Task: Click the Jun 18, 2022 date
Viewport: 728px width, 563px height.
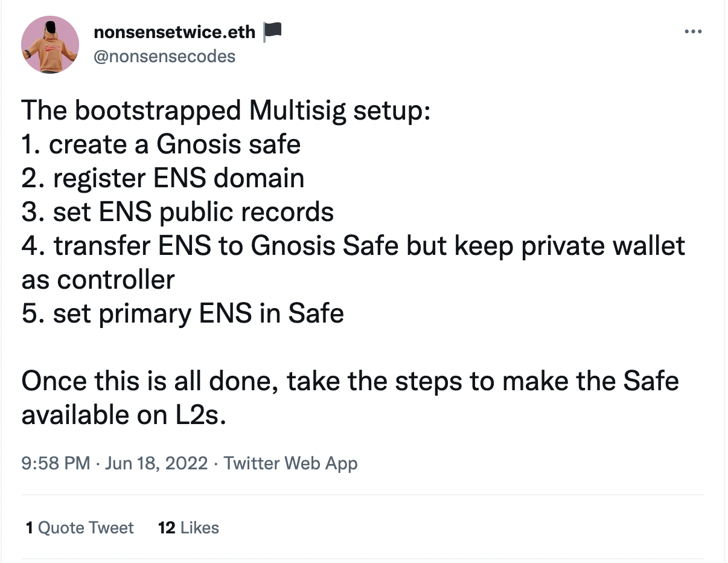Action: (x=156, y=463)
